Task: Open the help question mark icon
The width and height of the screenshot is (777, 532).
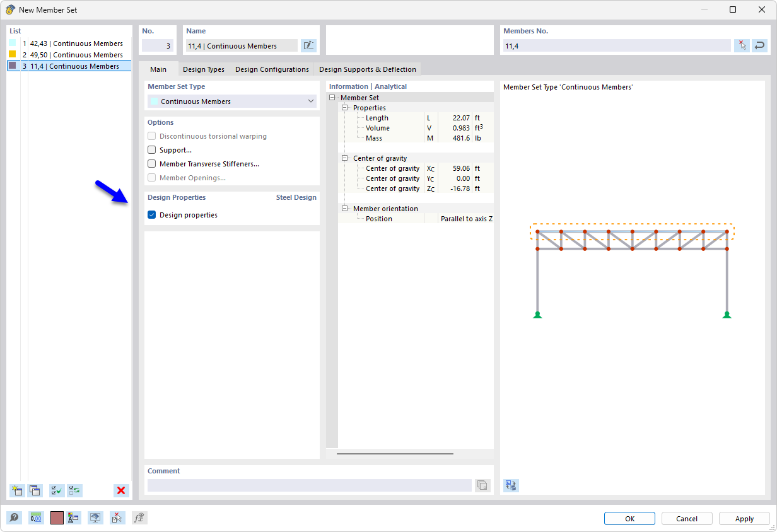Action: 14,518
